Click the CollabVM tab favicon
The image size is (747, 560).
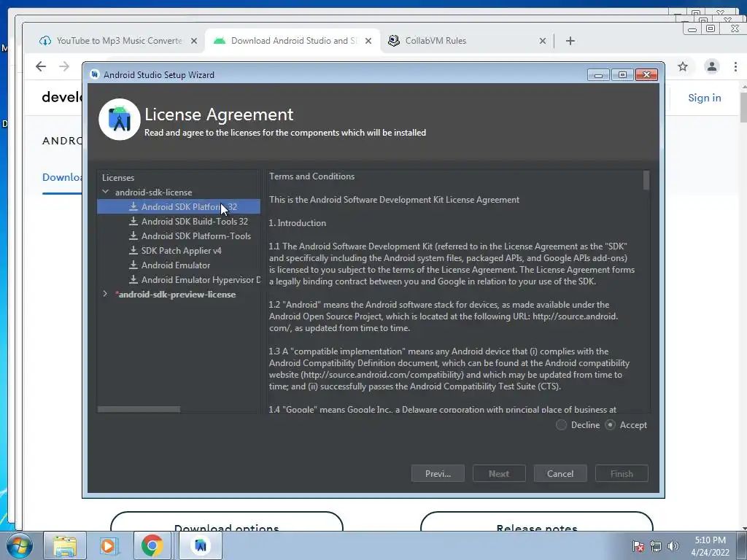393,41
